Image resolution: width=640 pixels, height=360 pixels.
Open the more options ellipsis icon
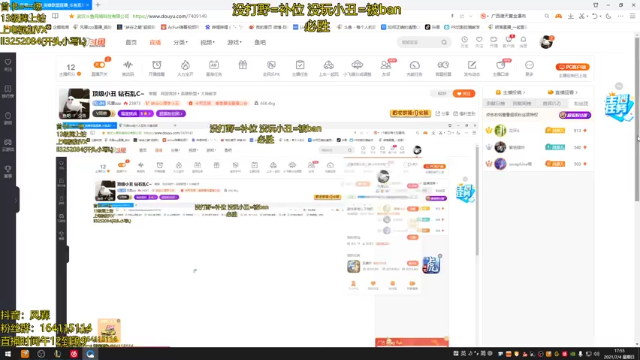click(529, 67)
